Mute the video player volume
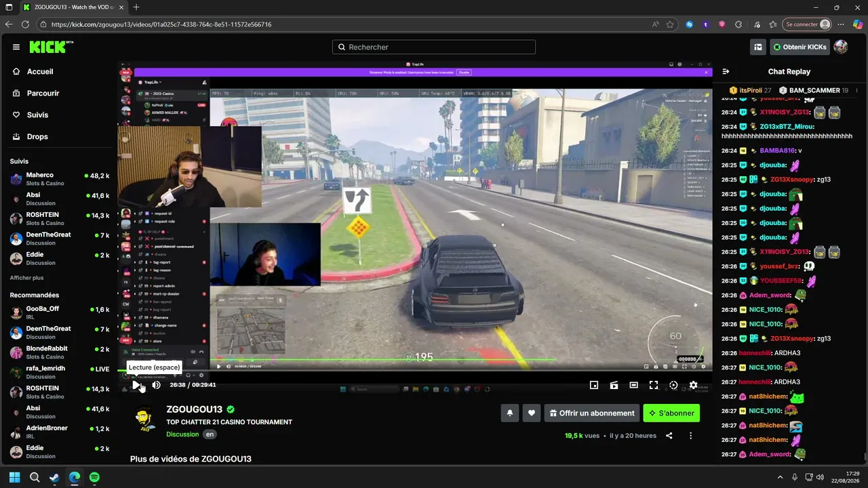 click(x=156, y=385)
